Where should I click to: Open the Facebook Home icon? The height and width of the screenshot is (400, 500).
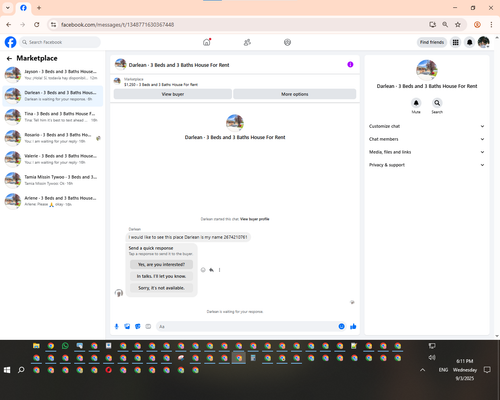[x=207, y=42]
